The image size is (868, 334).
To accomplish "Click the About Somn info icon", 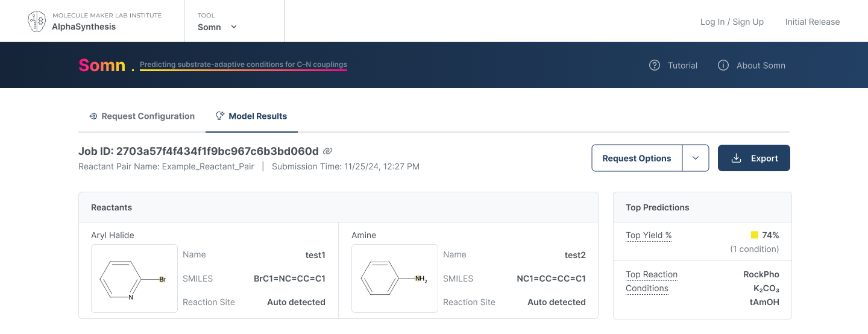I will pos(723,65).
